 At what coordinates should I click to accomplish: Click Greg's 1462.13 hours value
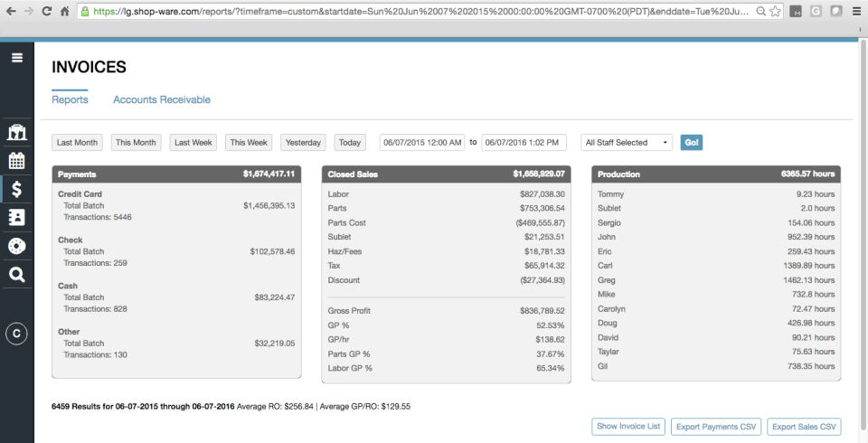808,280
